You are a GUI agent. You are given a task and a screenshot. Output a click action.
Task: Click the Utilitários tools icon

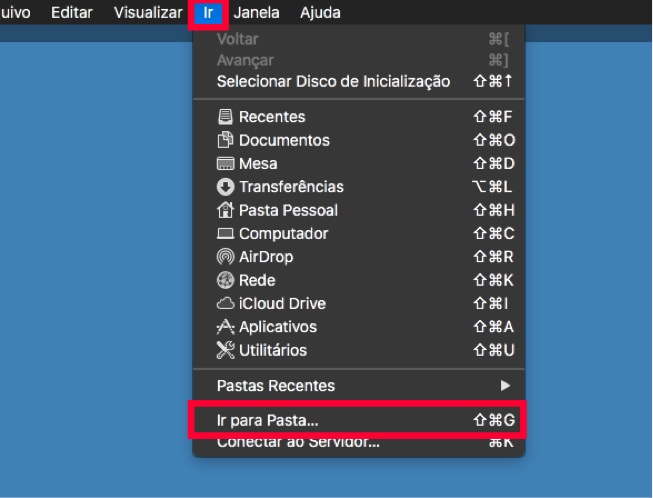(x=225, y=350)
